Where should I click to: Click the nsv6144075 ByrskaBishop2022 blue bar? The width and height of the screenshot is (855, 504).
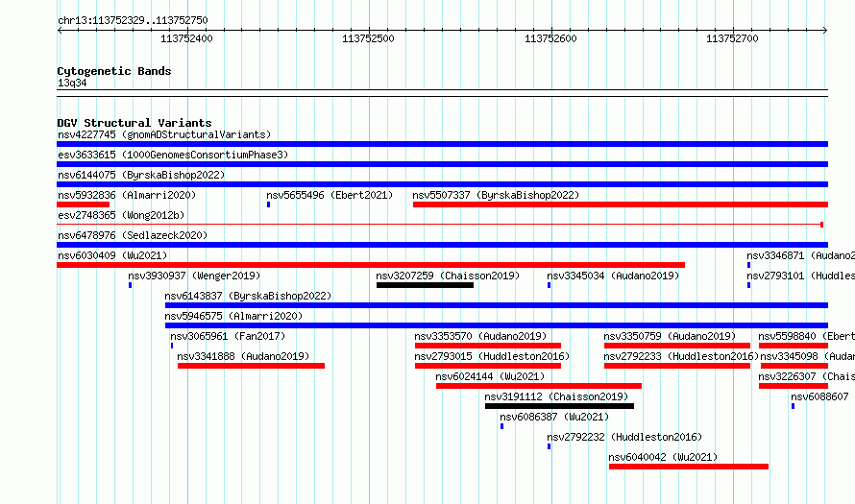(442, 184)
